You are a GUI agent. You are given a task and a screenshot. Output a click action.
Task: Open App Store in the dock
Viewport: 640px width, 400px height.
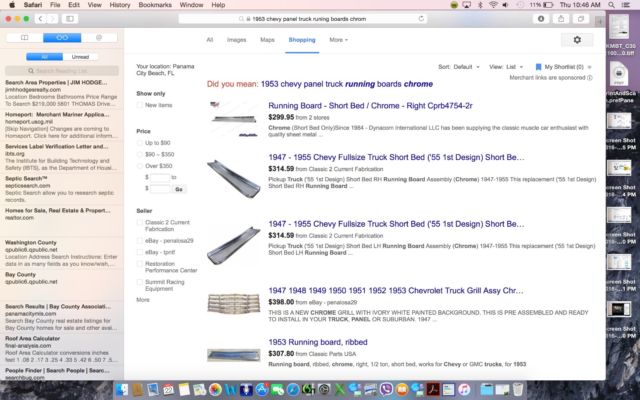click(262, 389)
